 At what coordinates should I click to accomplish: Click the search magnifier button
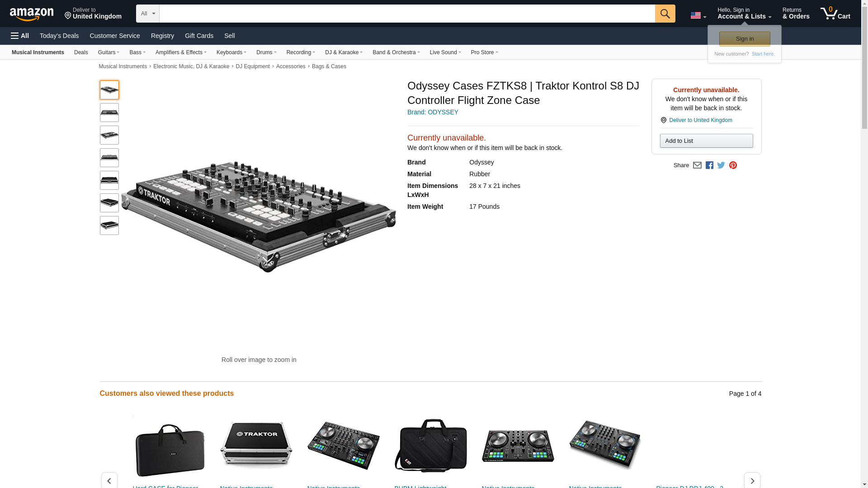[665, 14]
